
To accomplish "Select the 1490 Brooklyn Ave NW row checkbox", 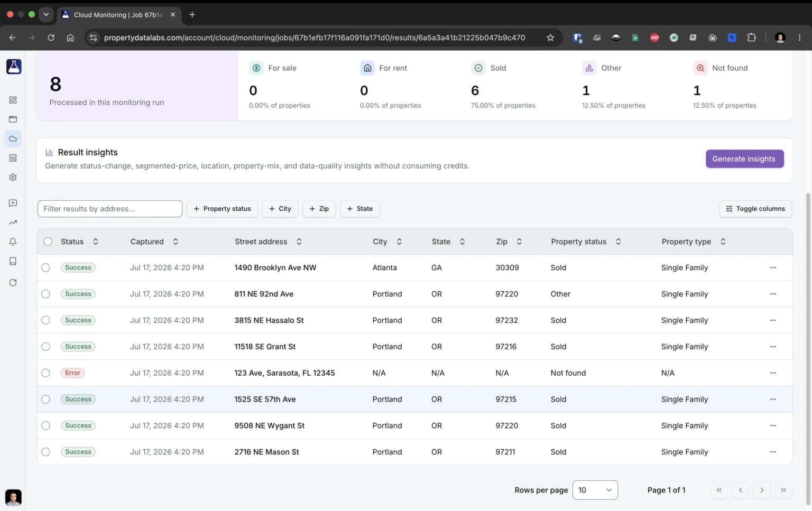I will pyautogui.click(x=46, y=267).
